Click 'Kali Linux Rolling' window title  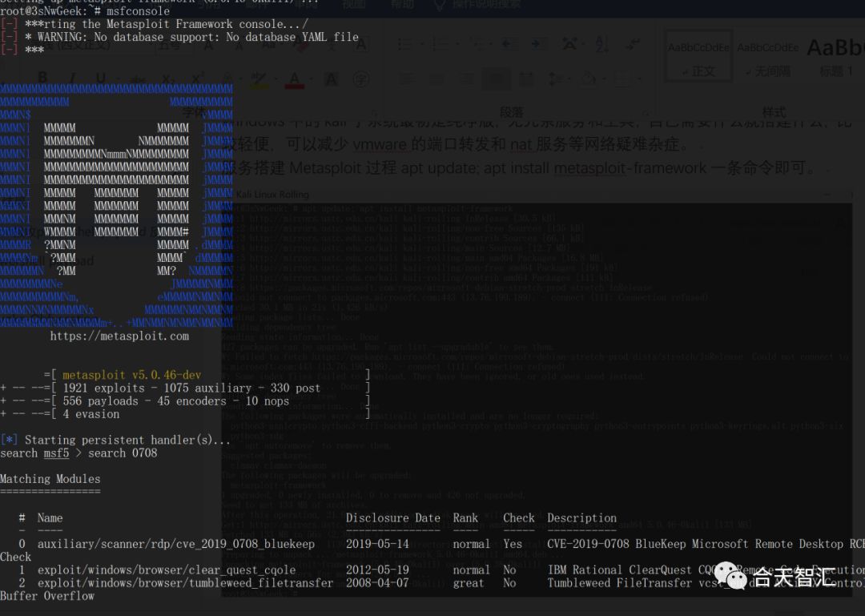tap(272, 195)
